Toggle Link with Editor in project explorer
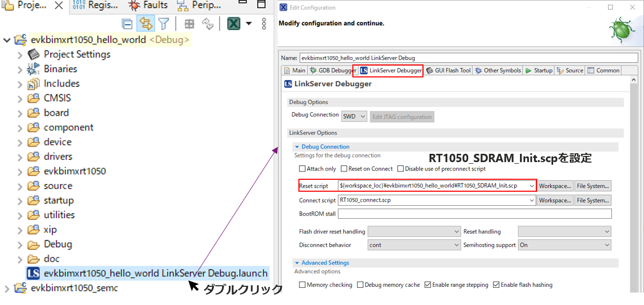The width and height of the screenshot is (644, 305). tap(146, 24)
